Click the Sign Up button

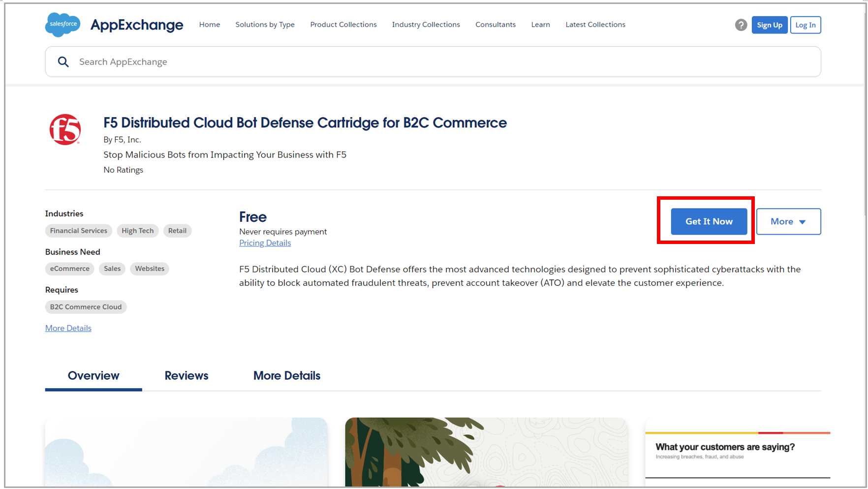[770, 25]
